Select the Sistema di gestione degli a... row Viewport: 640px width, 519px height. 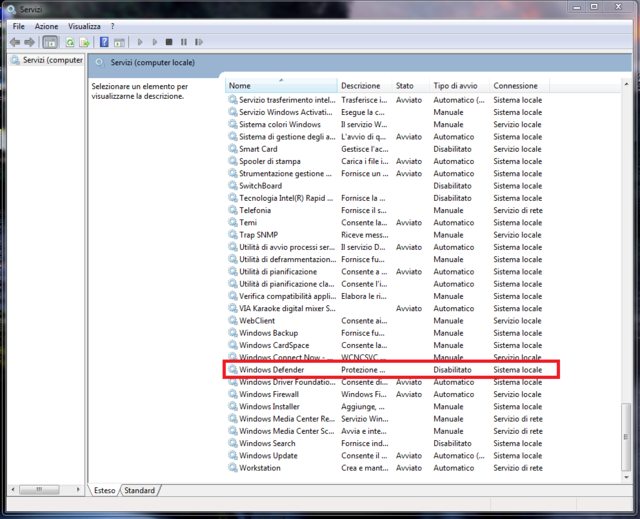click(385, 137)
